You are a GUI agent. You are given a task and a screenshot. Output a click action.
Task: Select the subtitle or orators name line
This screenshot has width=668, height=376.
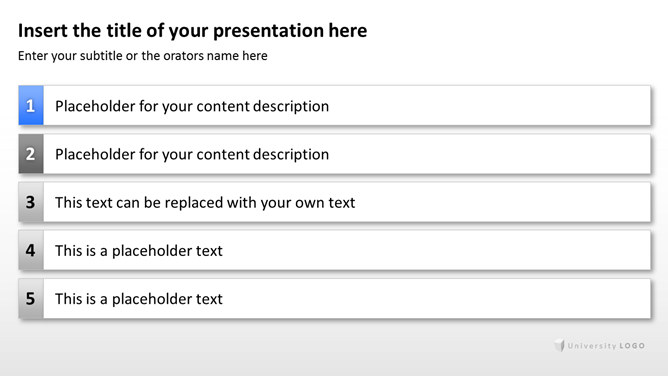click(143, 56)
